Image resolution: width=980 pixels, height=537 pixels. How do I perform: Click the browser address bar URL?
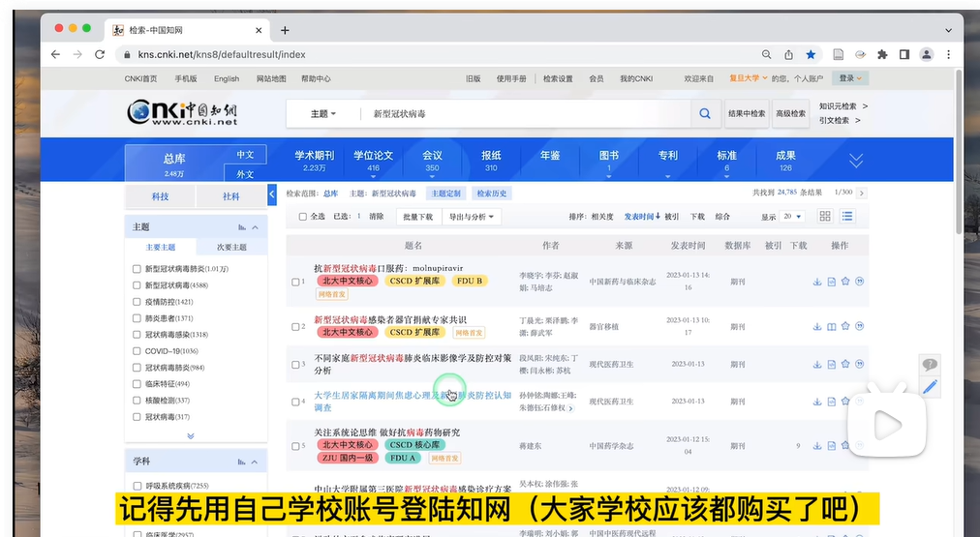pyautogui.click(x=222, y=54)
